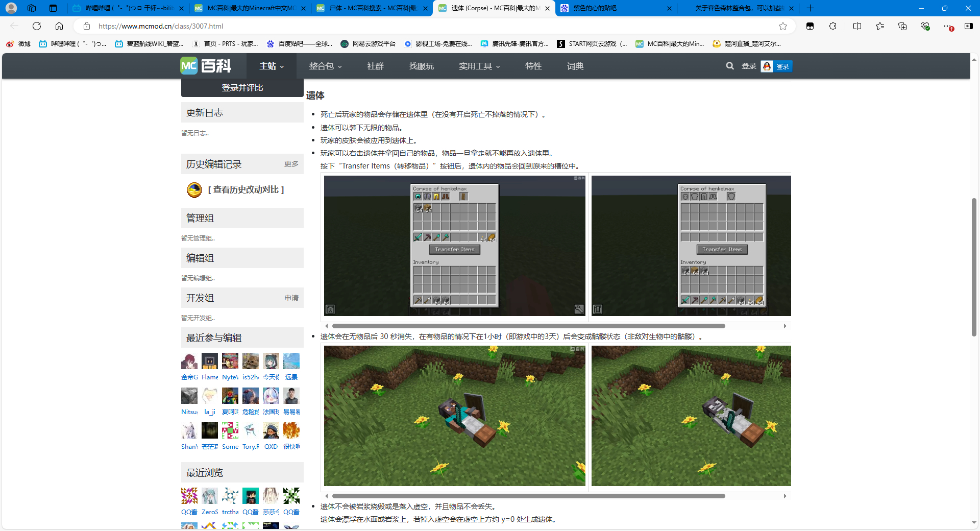Click the page vertical scrollbar thumb
980x531 pixels.
point(974,267)
